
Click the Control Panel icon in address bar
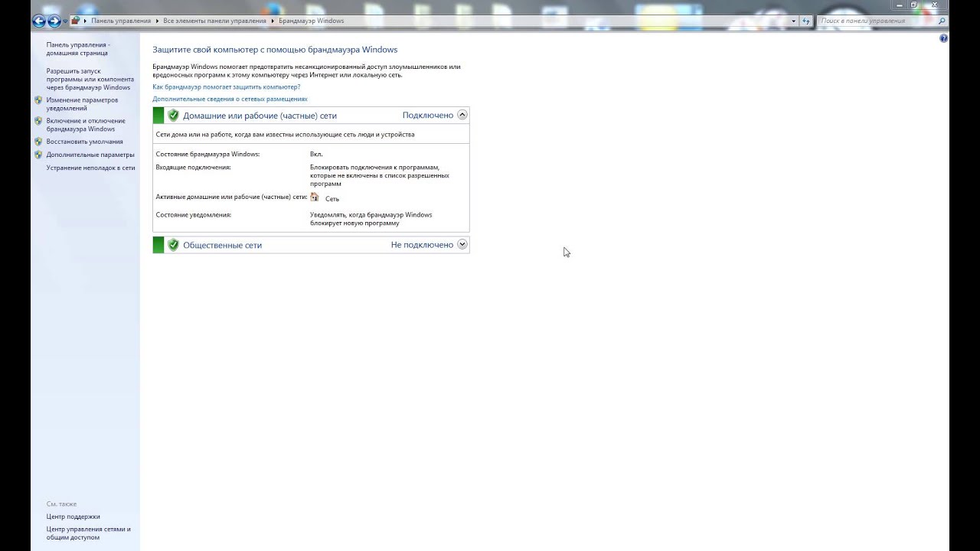(x=75, y=21)
